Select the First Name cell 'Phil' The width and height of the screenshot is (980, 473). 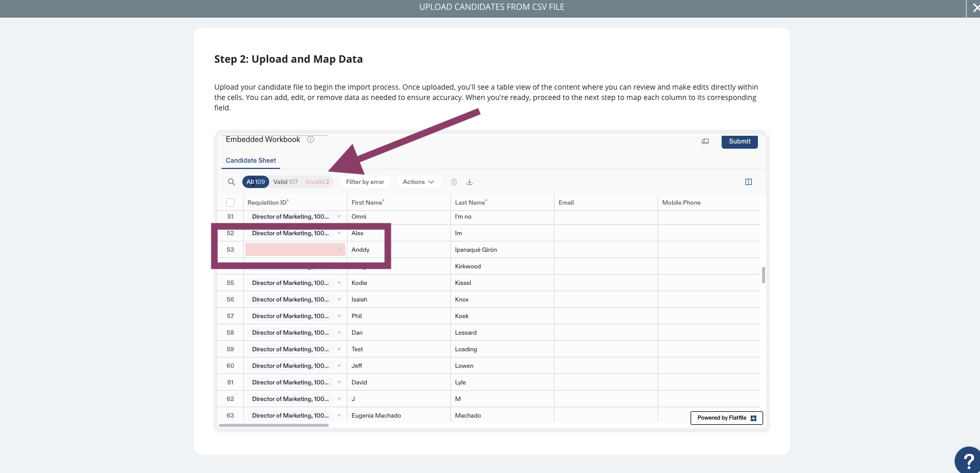pos(399,316)
